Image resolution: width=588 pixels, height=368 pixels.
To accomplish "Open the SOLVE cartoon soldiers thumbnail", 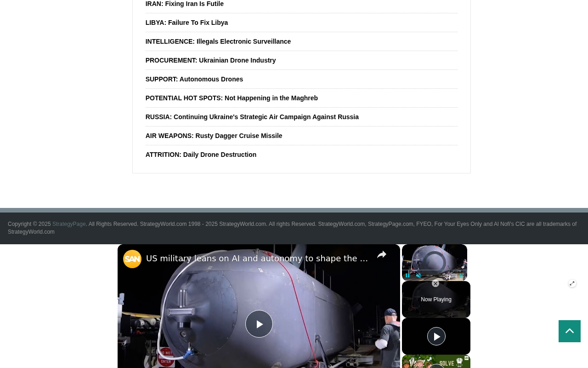I will [436, 362].
